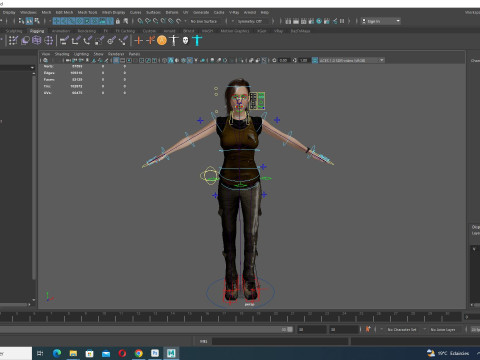
Task: Click the scale constraint shelf icon
Action: coord(99,41)
